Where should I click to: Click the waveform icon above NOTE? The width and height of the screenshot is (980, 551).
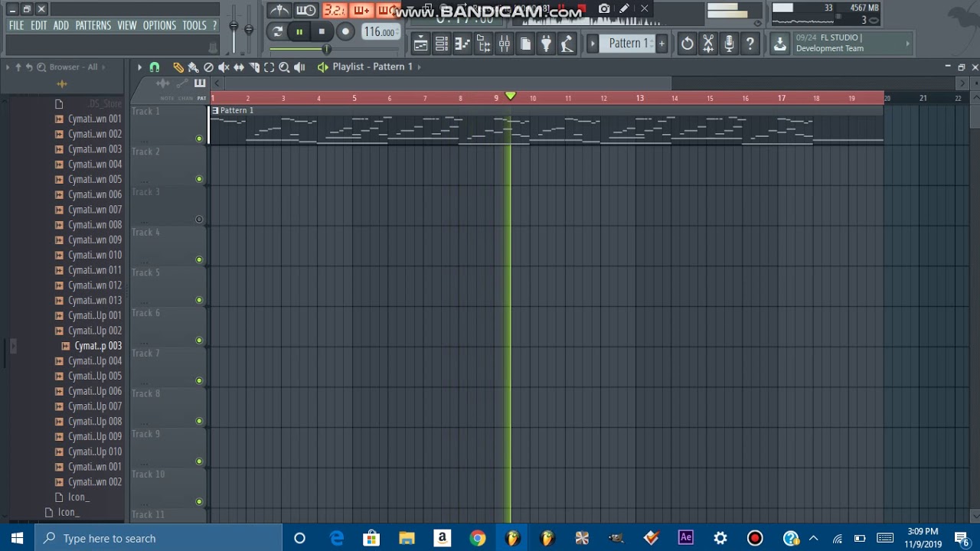163,83
